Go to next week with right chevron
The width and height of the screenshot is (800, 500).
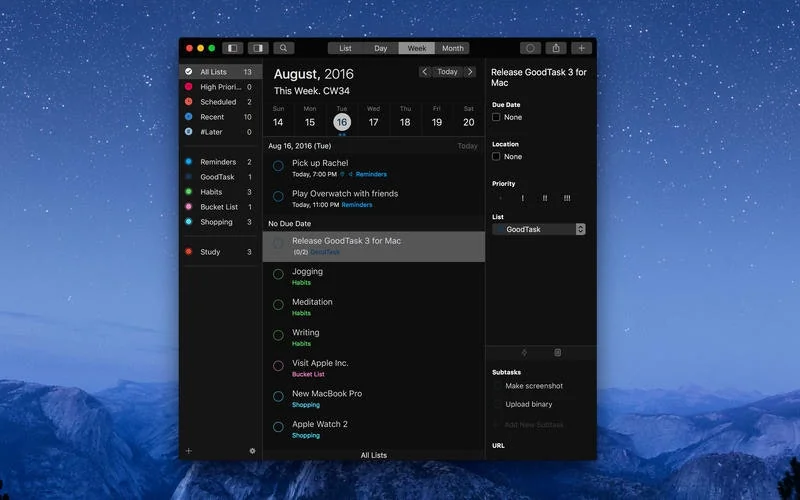pyautogui.click(x=470, y=72)
